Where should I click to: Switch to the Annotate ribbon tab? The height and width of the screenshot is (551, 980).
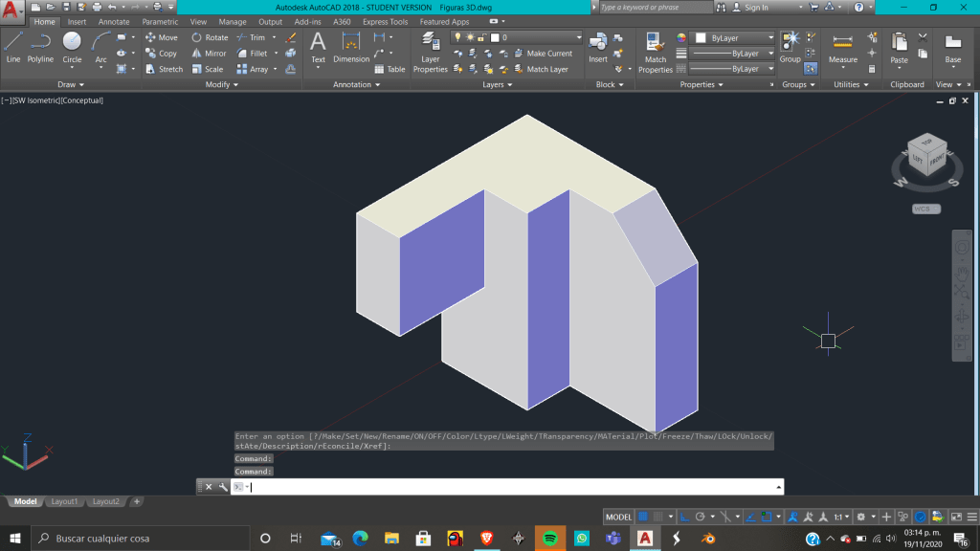pos(114,22)
